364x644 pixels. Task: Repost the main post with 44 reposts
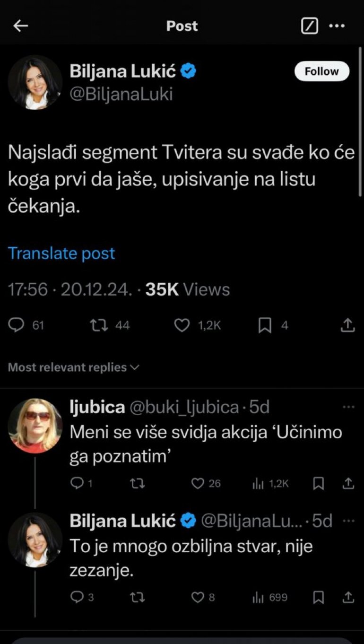click(99, 325)
